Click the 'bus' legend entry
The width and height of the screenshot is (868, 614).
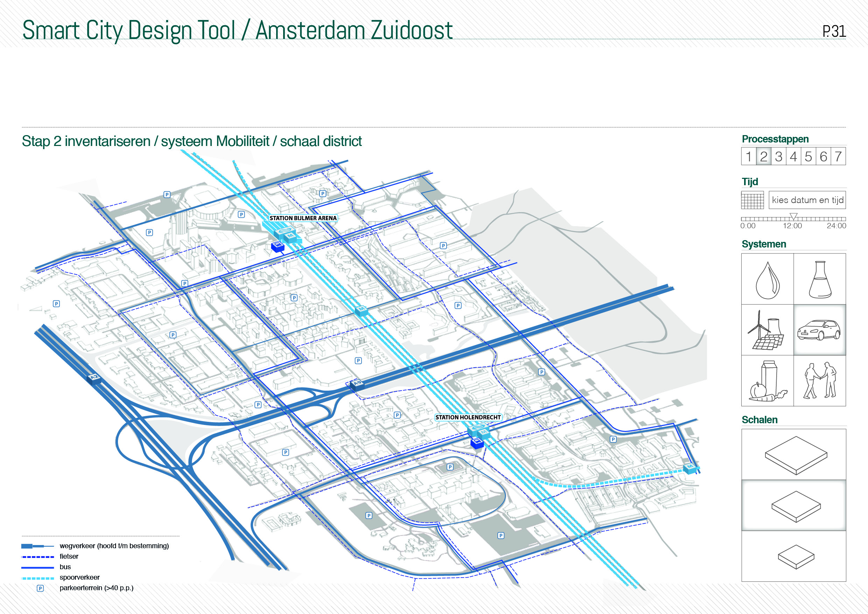pos(65,567)
